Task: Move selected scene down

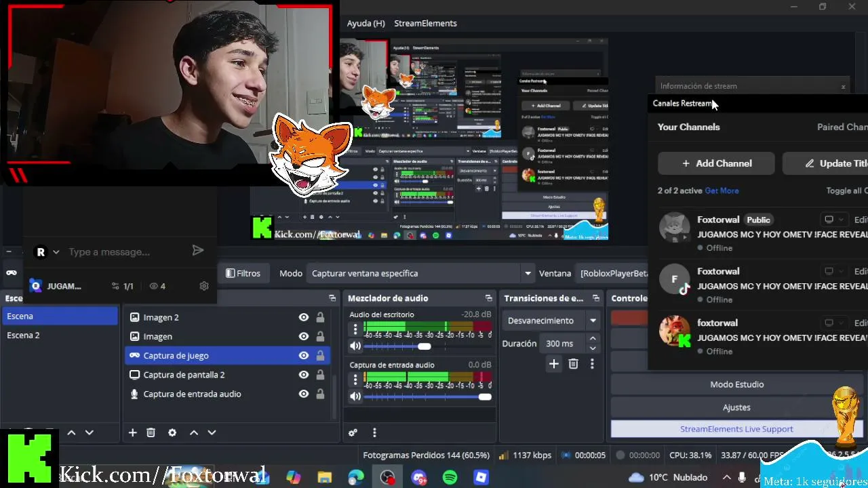Action: [89, 432]
